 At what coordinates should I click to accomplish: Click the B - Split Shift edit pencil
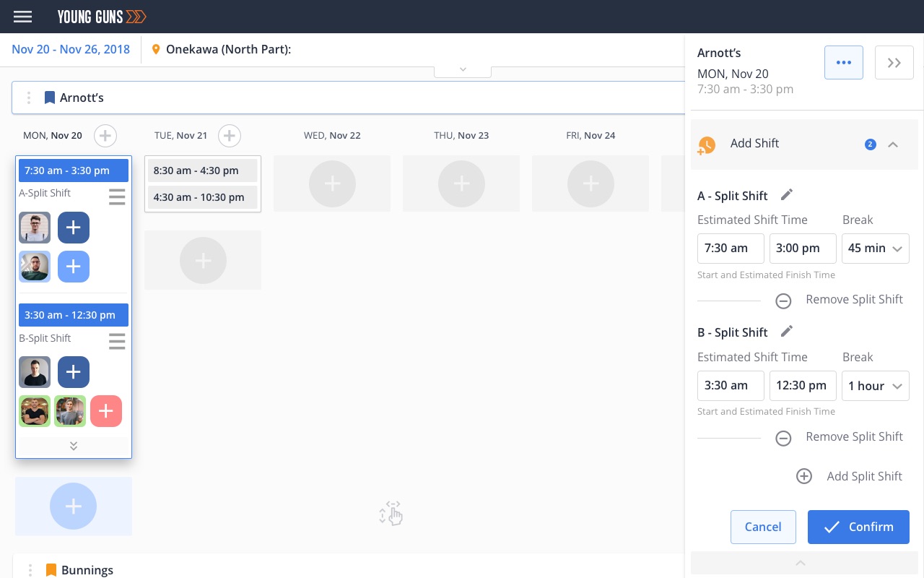(787, 331)
